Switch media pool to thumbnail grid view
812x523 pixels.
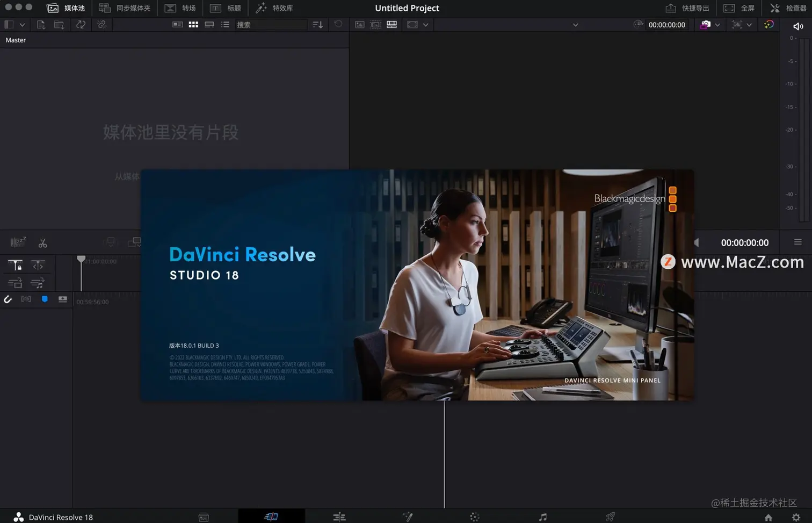pyautogui.click(x=193, y=25)
